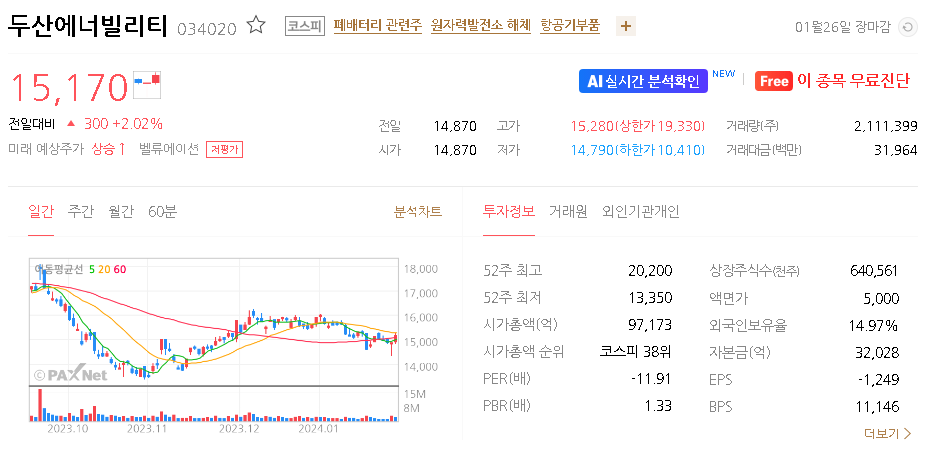Click the current price 15,170
925x453 pixels.
[69, 87]
